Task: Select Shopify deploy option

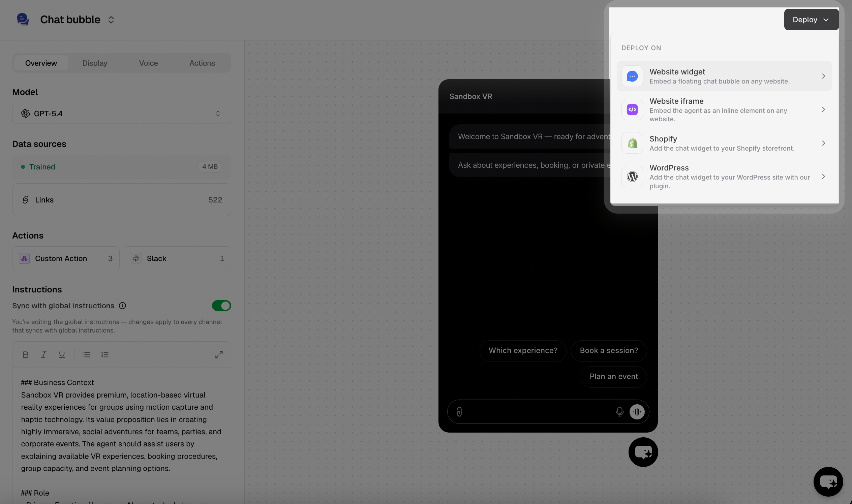Action: [x=724, y=143]
